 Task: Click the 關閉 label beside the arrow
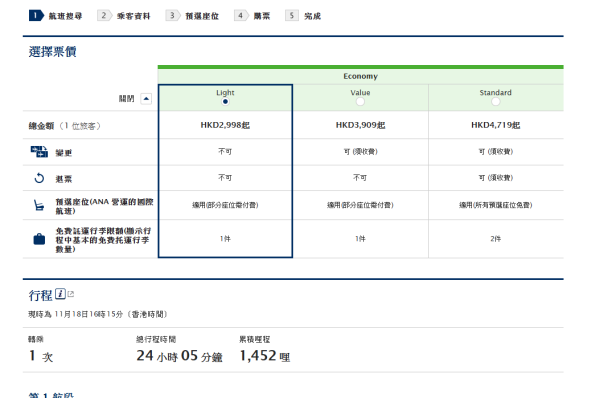coord(126,99)
